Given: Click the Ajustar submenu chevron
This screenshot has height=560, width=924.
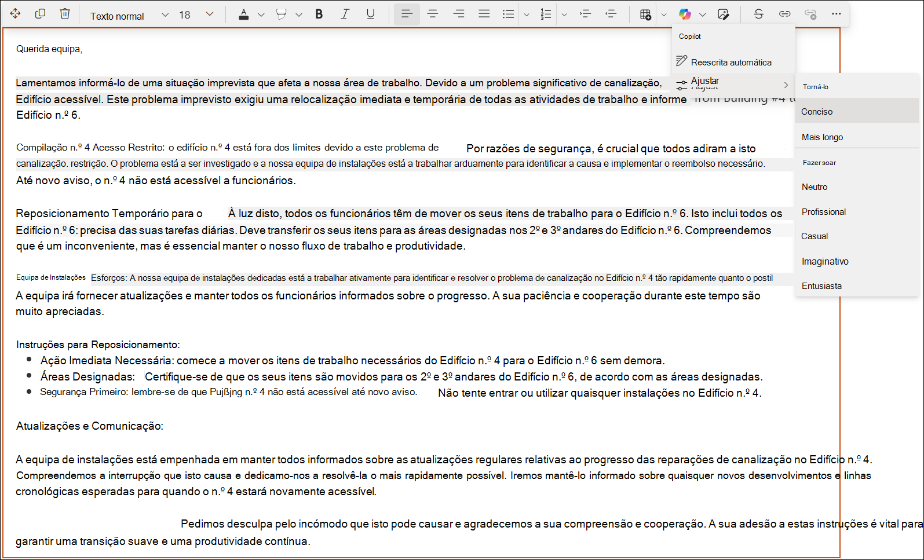Looking at the screenshot, I should (786, 85).
